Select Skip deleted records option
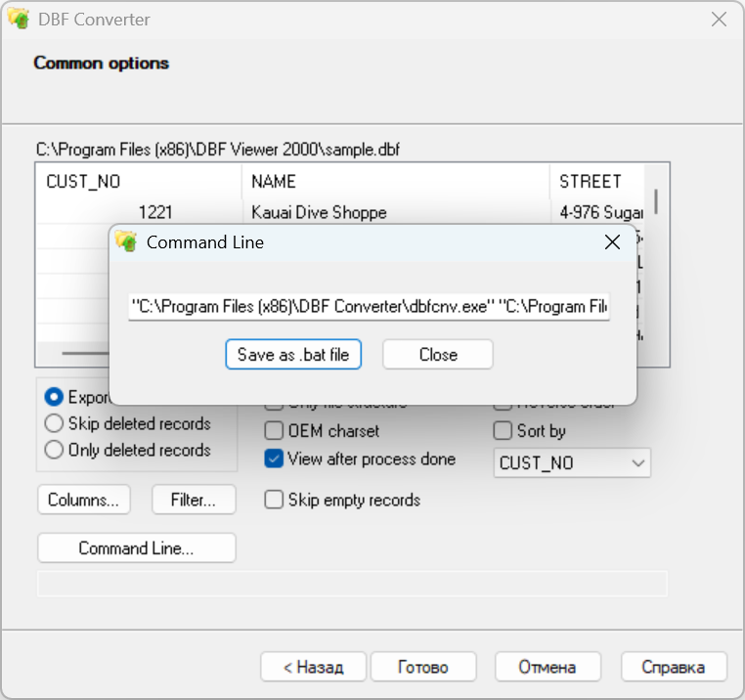Screen dimensions: 745x700 tap(55, 424)
